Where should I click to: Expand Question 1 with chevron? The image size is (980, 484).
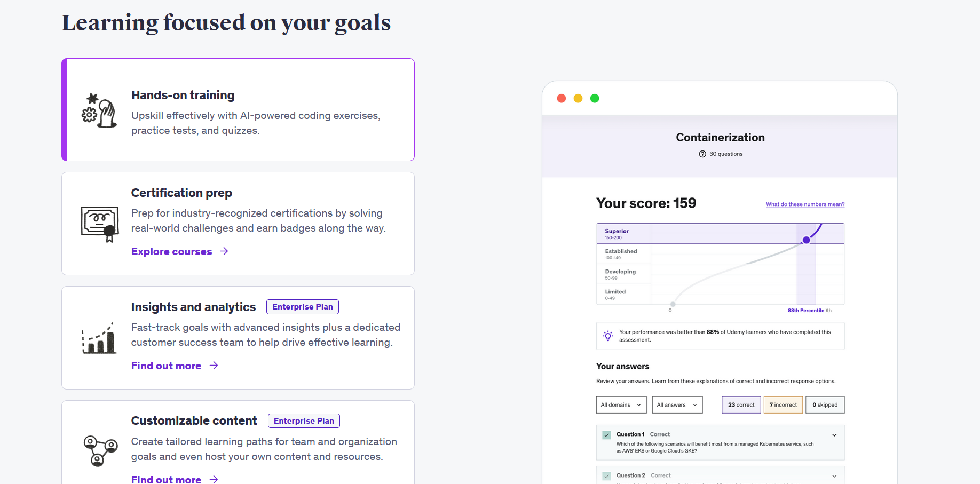coord(834,435)
